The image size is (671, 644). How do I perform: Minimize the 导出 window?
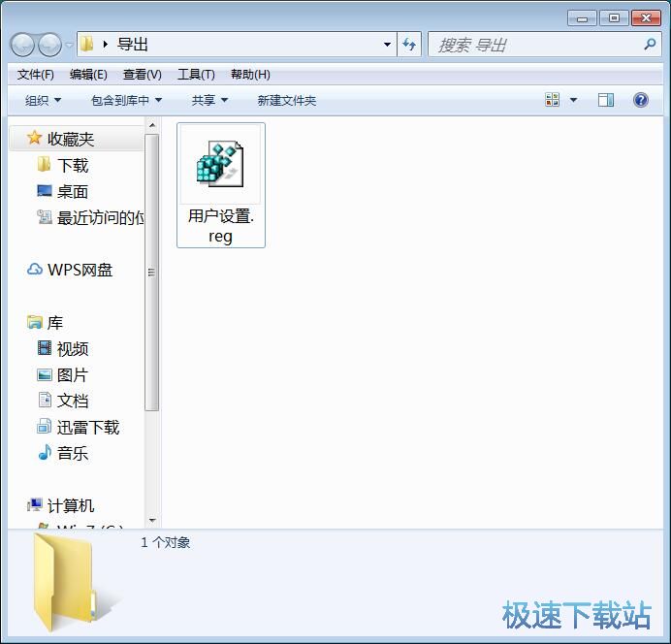pyautogui.click(x=582, y=18)
